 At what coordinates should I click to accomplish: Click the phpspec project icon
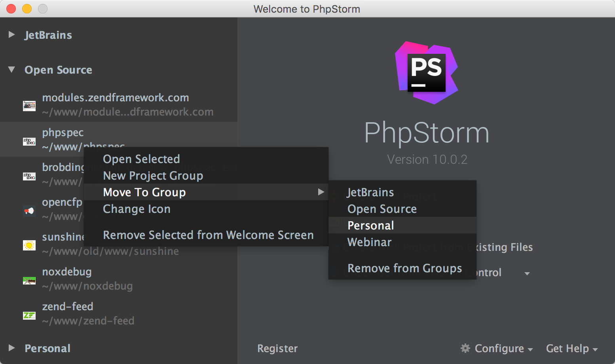coord(29,141)
